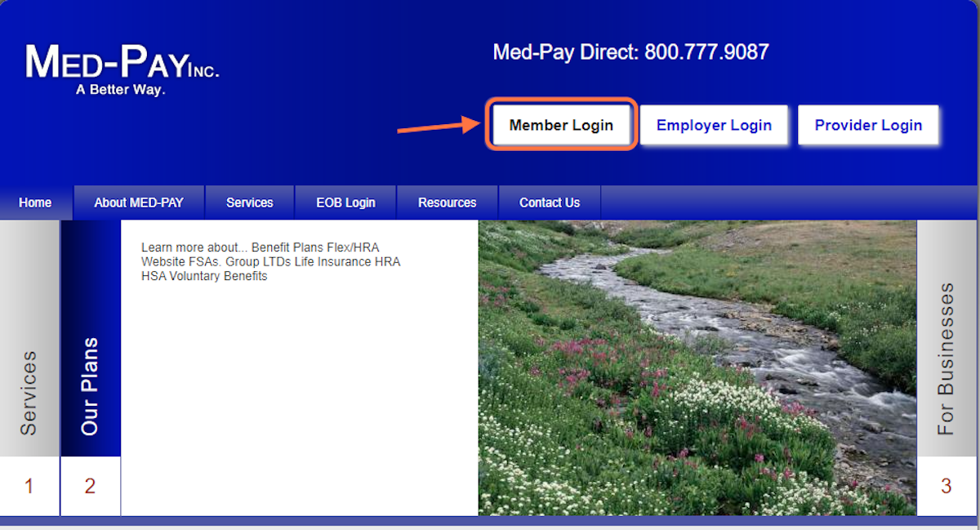Select slide number 1

[29, 487]
